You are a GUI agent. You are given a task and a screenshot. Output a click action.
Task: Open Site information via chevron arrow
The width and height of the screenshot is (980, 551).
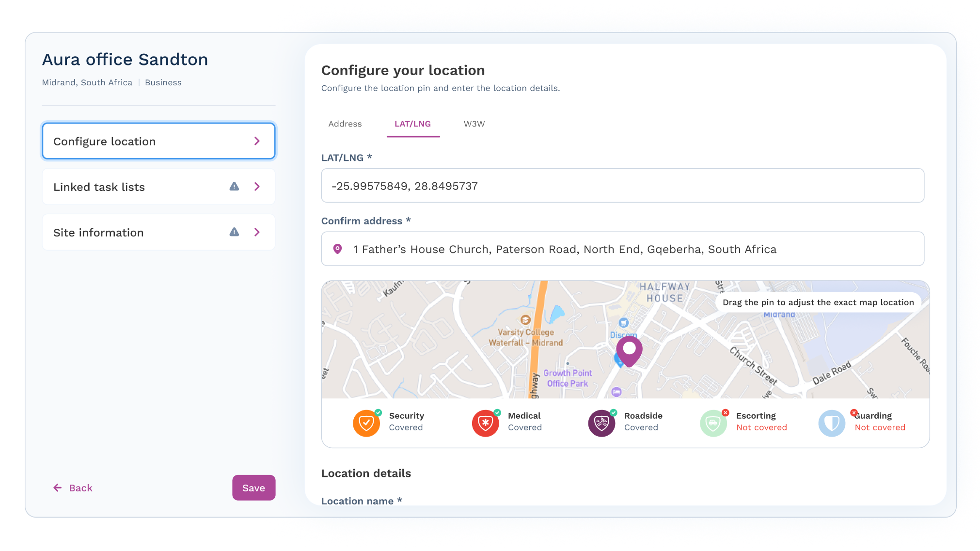[x=257, y=232]
